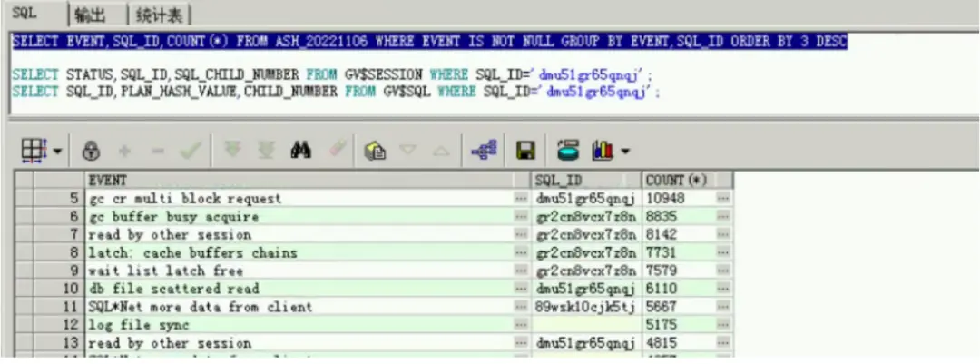Click the padlock edit data icon
This screenshot has width=980, height=364.
pos(92,151)
